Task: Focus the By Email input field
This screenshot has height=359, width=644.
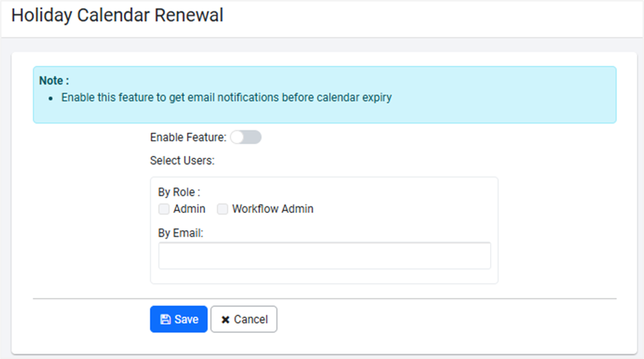Action: coord(324,256)
